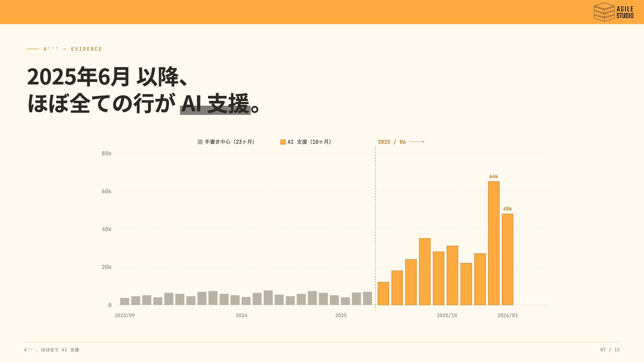
Task: Click the 2024 x-axis label
Action: [x=241, y=315]
